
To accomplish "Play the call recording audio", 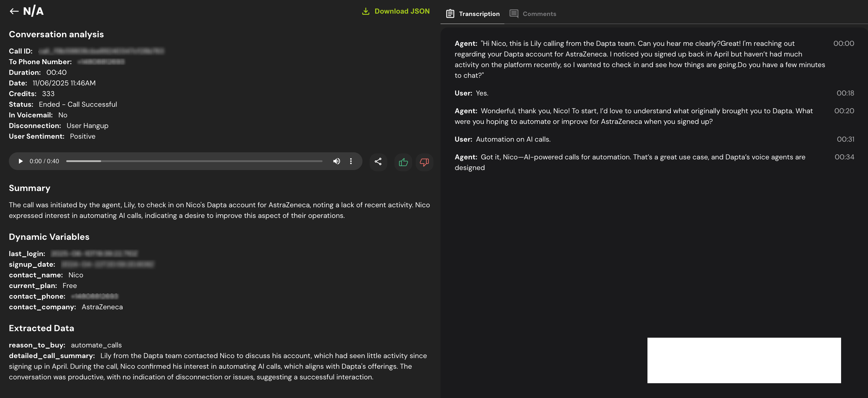I will tap(21, 161).
